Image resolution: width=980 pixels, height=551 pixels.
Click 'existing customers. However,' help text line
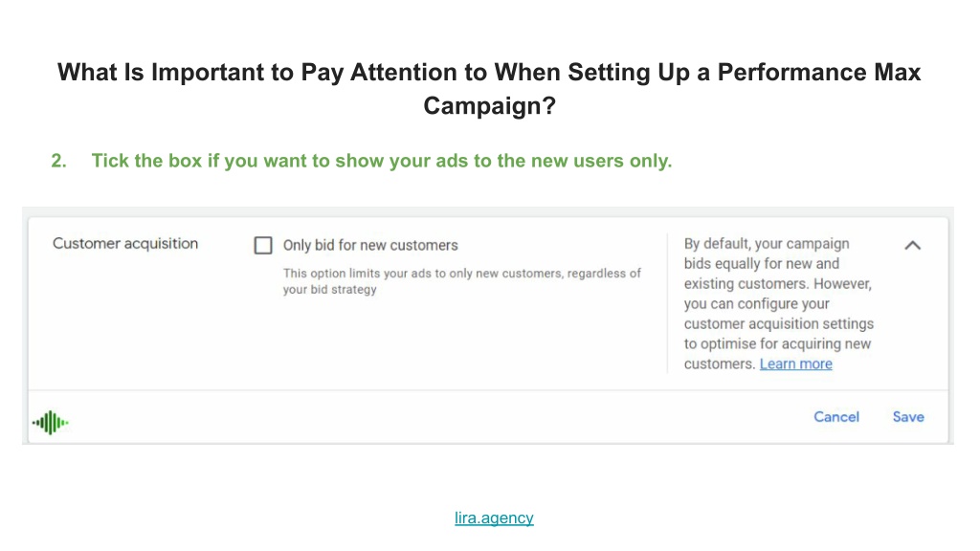(x=777, y=283)
